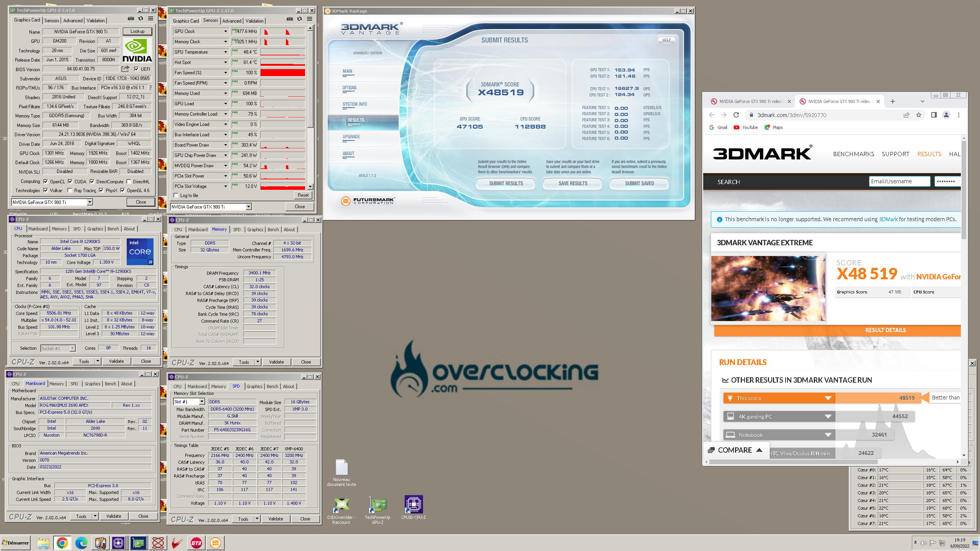980x551 pixels.
Task: Open GPU Temperature sensor dropdown
Action: [x=225, y=52]
